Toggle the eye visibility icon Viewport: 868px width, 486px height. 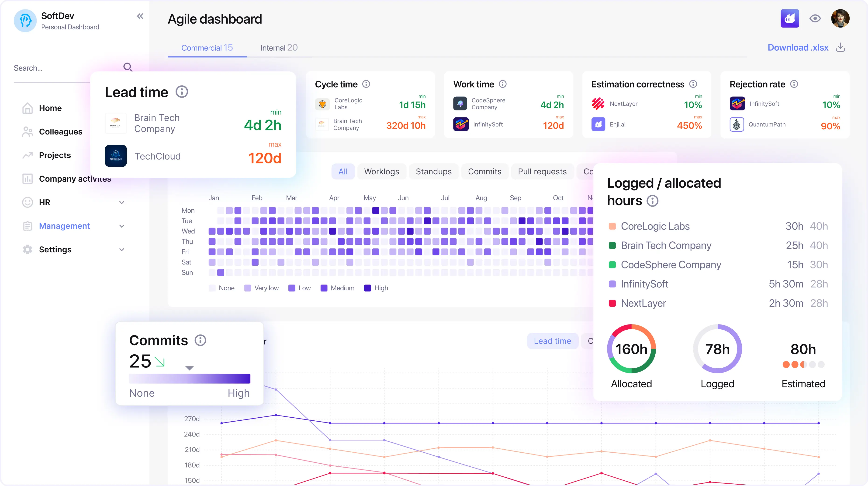point(815,18)
